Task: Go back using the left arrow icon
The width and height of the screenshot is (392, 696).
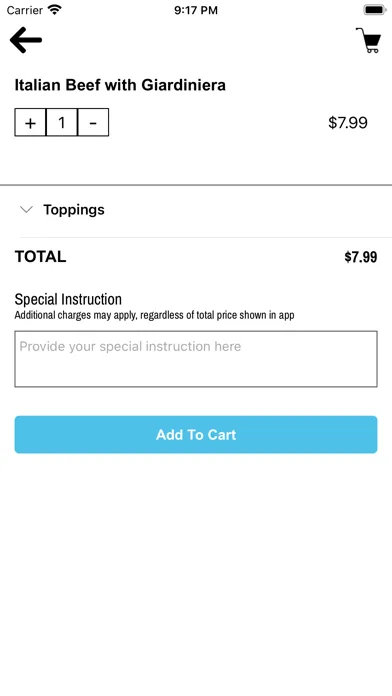Action: click(x=26, y=40)
